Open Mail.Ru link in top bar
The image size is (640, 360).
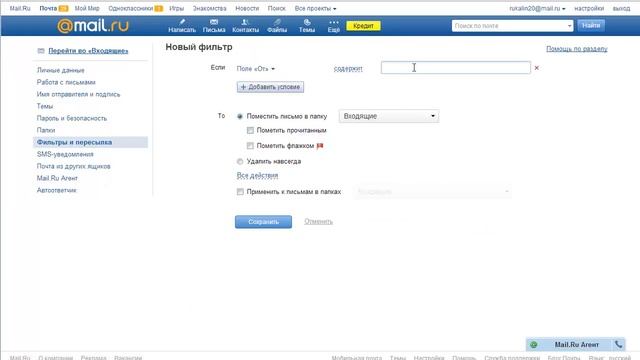click(x=20, y=8)
